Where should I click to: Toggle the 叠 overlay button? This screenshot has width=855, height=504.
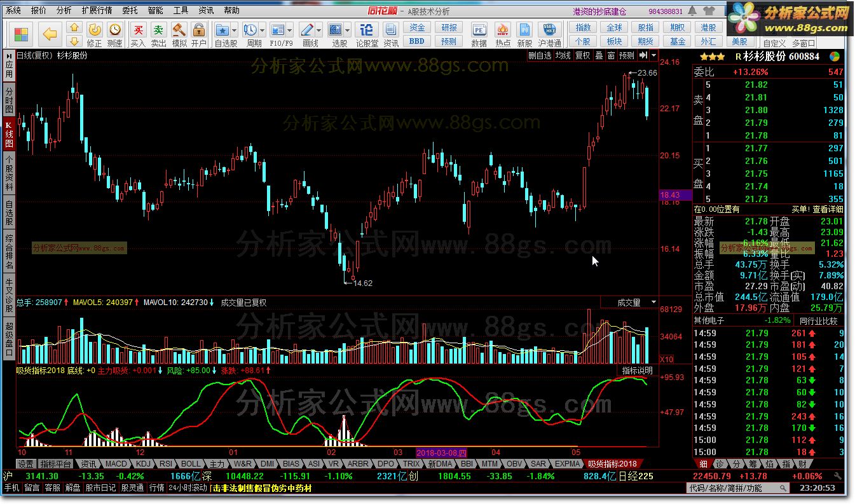[x=599, y=56]
